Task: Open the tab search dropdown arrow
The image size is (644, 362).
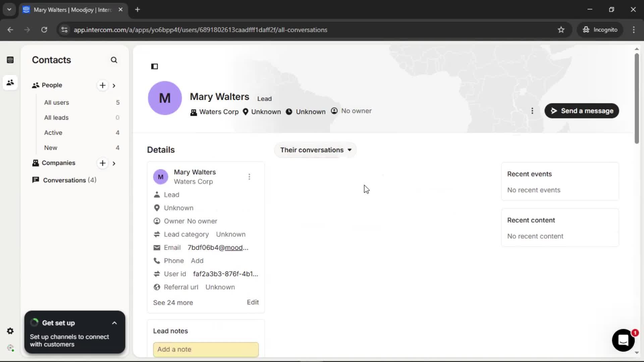Action: pos(9,10)
